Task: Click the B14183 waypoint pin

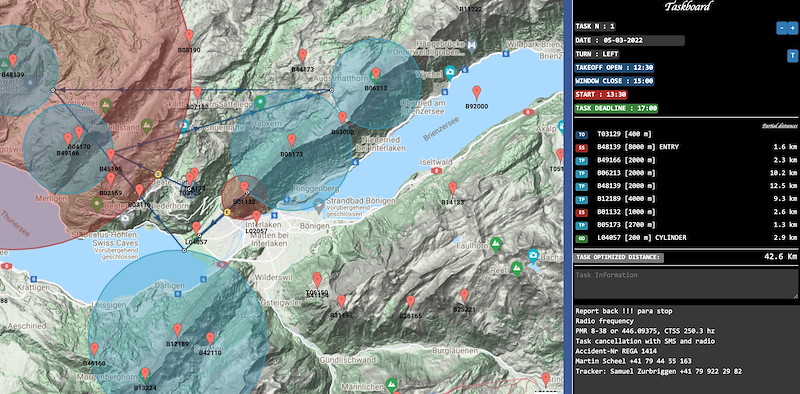Action: pos(453,189)
